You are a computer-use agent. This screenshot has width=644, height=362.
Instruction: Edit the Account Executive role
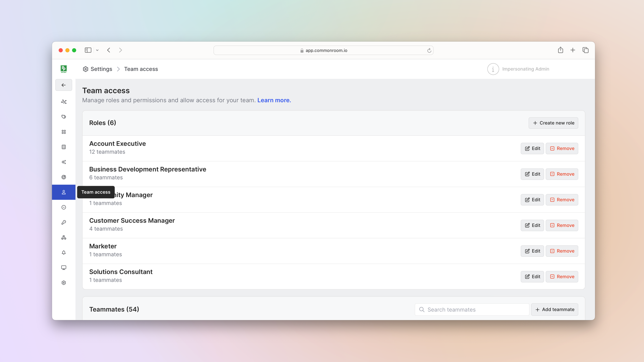(532, 149)
